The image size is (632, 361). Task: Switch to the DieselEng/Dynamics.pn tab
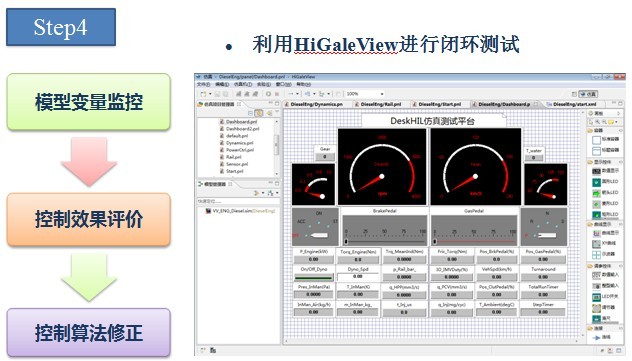[x=313, y=104]
